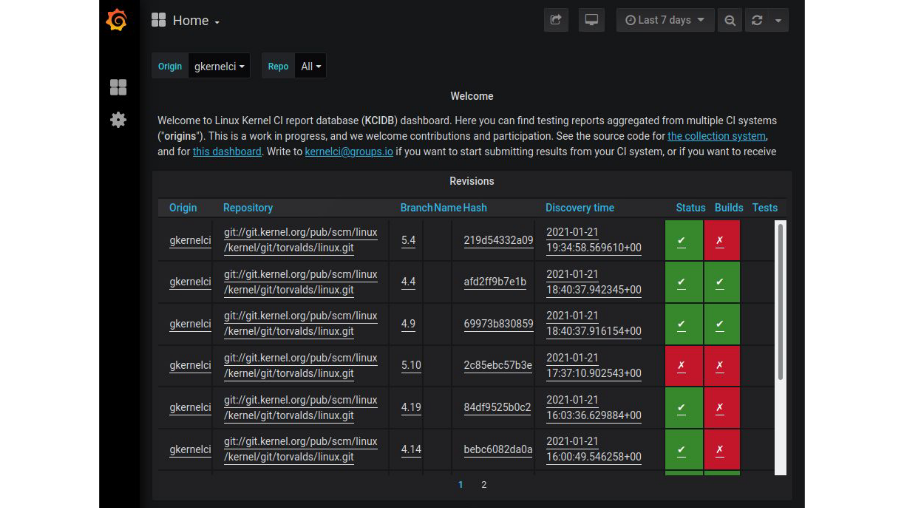Open the Last 7 days time picker
Image resolution: width=904 pixels, height=508 pixels.
[x=665, y=20]
